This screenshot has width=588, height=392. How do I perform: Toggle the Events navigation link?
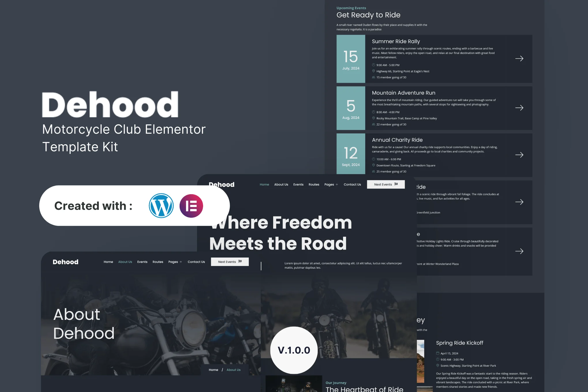tap(298, 185)
